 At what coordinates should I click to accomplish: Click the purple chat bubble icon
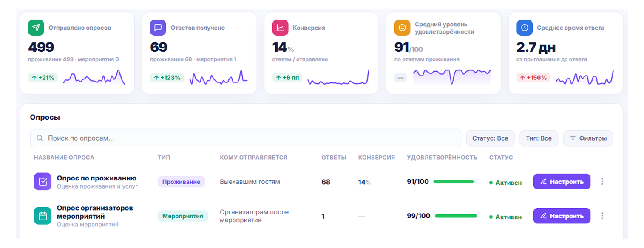click(158, 28)
